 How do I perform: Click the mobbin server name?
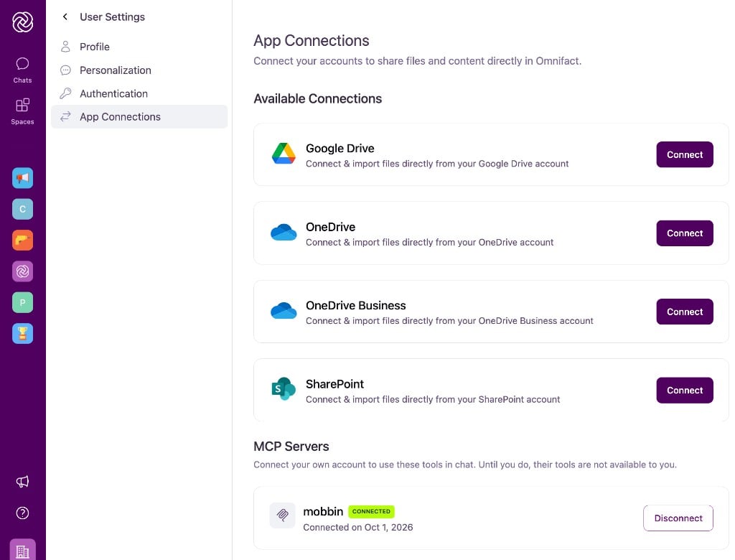pos(323,511)
